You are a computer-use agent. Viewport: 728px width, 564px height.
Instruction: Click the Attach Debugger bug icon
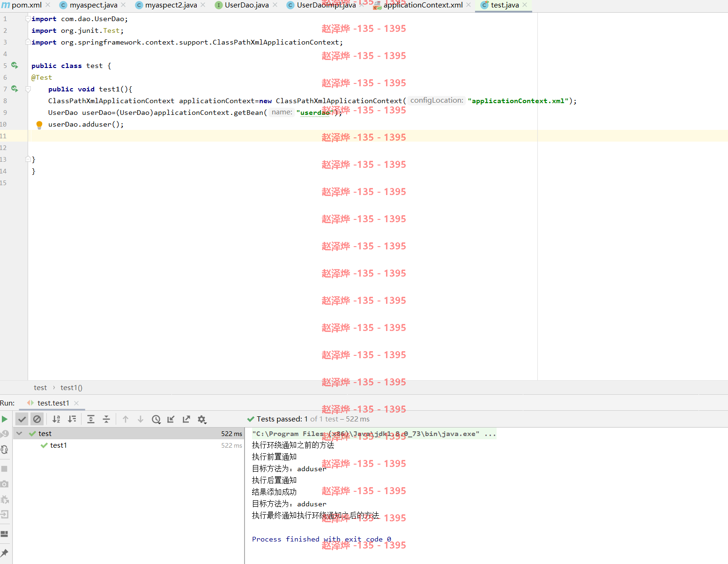(x=5, y=499)
